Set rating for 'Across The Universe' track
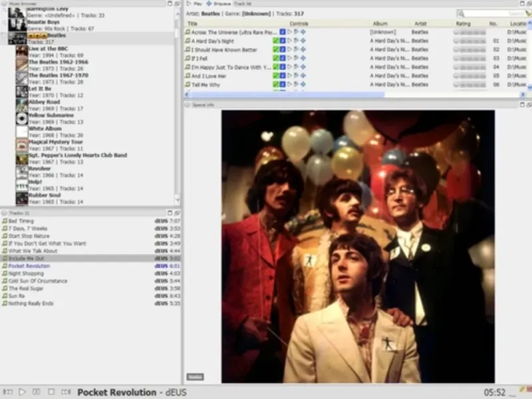 pyautogui.click(x=469, y=32)
